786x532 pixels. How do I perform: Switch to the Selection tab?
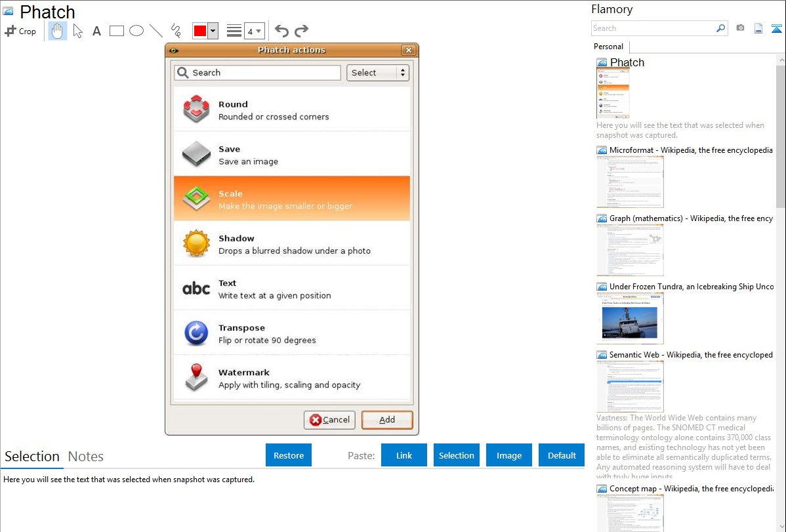point(32,457)
